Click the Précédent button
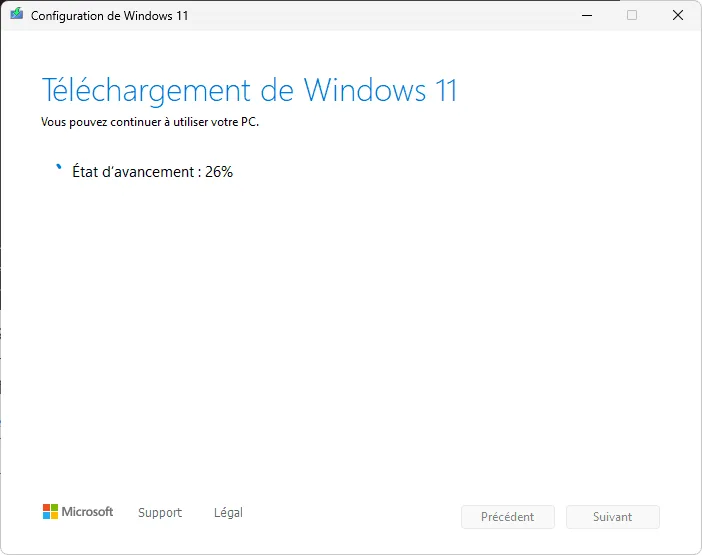The image size is (702, 555). click(508, 517)
